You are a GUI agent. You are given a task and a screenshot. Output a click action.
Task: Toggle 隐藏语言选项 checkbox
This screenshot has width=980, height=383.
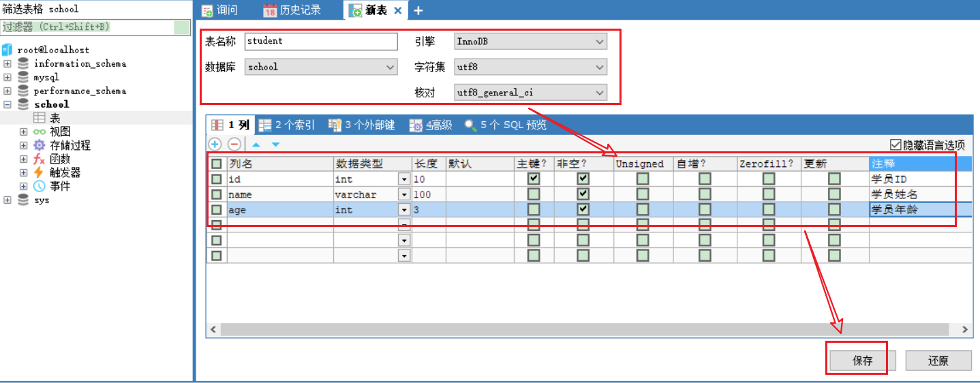pos(895,144)
